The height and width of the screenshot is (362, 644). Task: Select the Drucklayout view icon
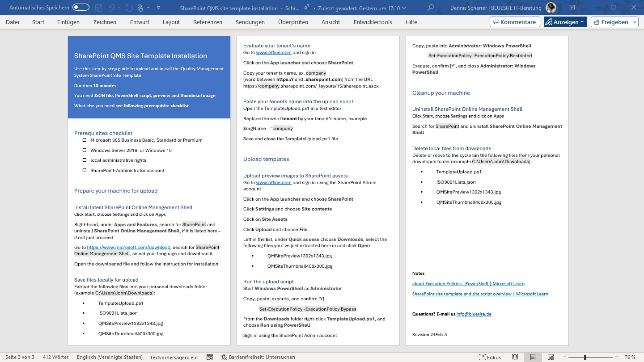coord(533,357)
